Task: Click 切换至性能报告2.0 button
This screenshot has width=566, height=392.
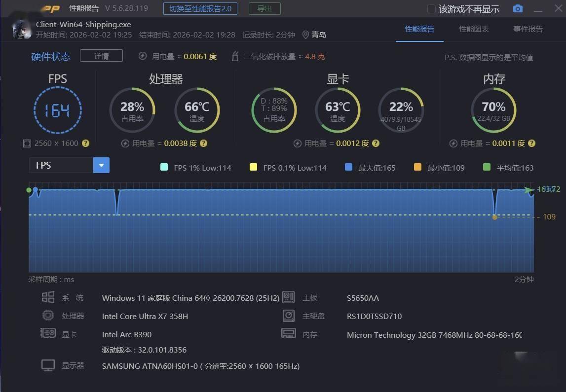Action: tap(200, 8)
